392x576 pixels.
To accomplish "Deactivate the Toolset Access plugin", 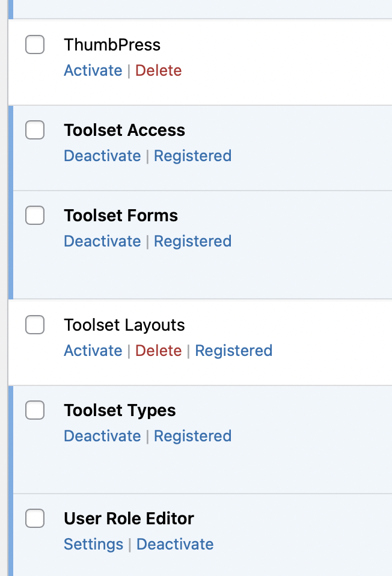I will click(102, 156).
